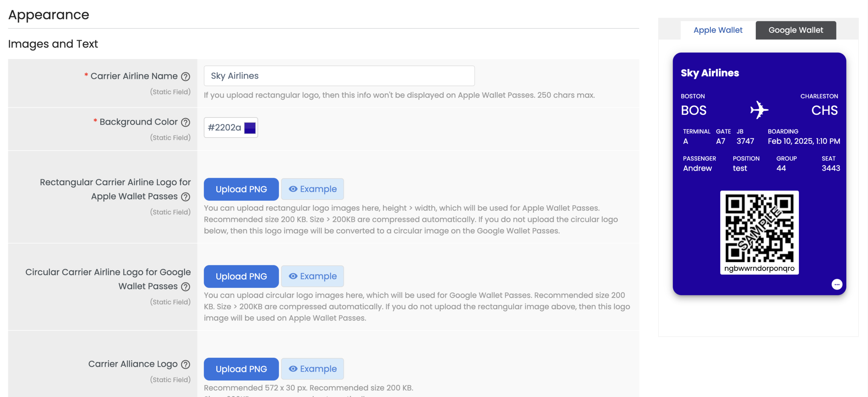The width and height of the screenshot is (868, 397).
Task: Upload PNG for circular Google Wallet logo
Action: (x=241, y=276)
